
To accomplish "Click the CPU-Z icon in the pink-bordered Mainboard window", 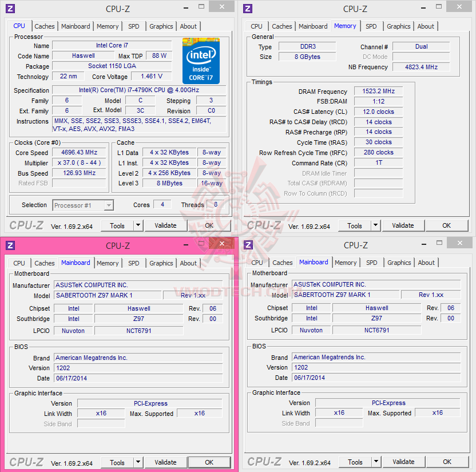I will (10, 245).
